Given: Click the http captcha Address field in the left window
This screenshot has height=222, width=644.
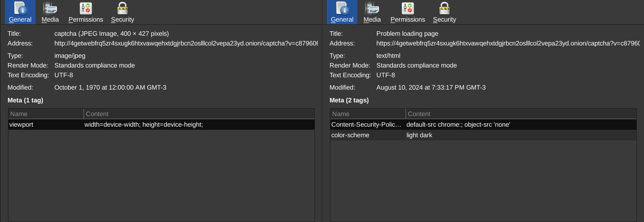Looking at the screenshot, I should point(186,43).
